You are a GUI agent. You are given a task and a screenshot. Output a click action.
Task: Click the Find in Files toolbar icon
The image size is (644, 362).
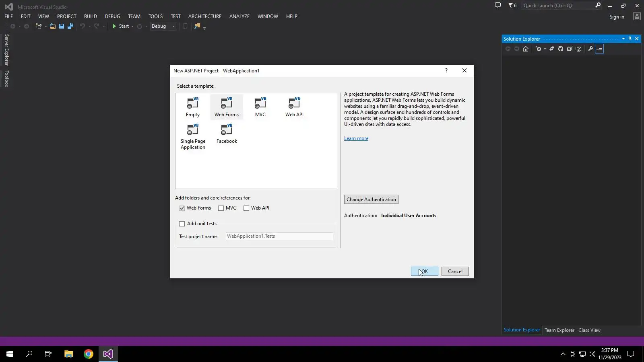(x=197, y=26)
